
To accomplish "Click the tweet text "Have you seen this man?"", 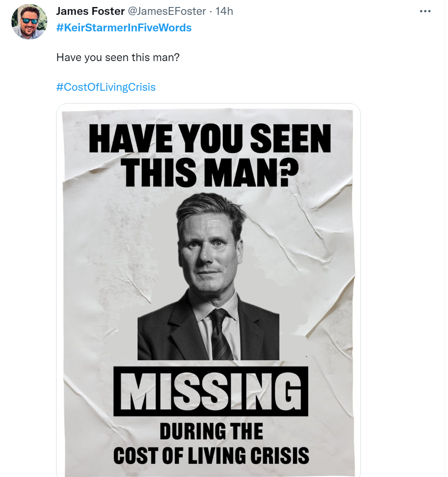I will tap(118, 57).
